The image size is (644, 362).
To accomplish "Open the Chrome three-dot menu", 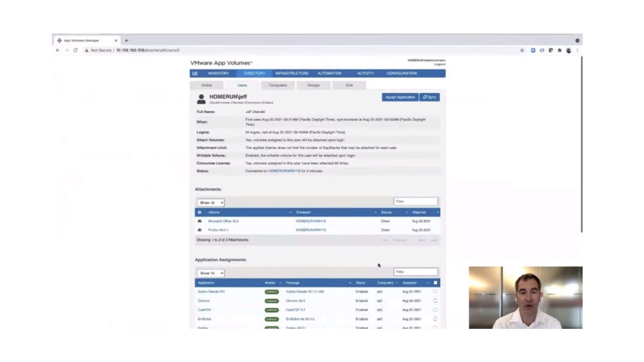I will pyautogui.click(x=577, y=50).
